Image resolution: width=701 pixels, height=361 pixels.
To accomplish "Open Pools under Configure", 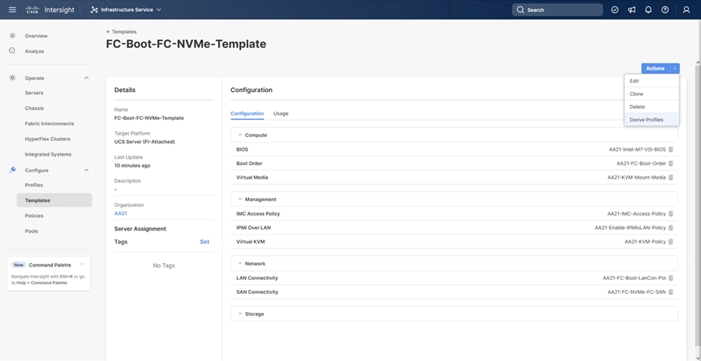I will click(x=31, y=231).
